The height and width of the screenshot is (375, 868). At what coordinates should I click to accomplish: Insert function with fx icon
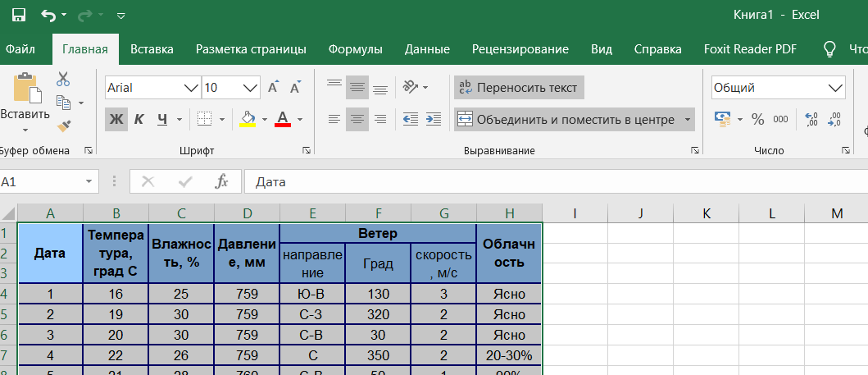tap(221, 181)
